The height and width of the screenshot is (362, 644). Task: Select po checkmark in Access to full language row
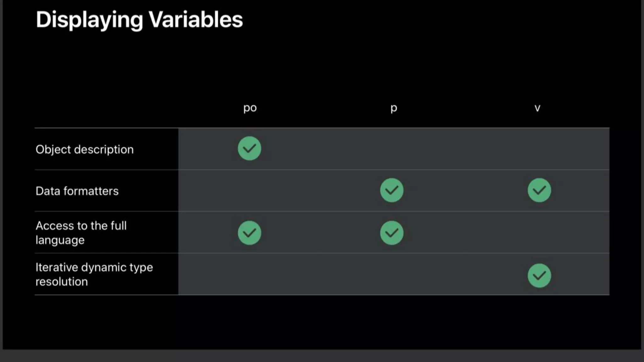[x=249, y=233]
